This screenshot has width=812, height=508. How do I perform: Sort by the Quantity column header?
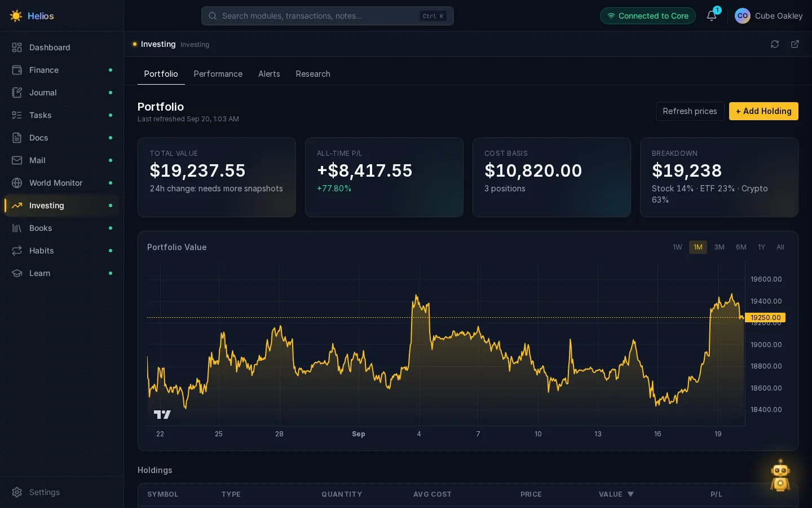click(x=342, y=494)
